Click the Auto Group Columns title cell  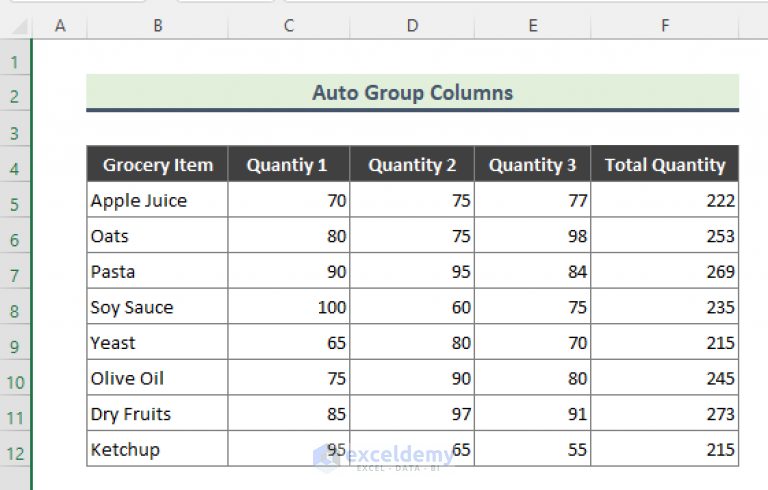[x=412, y=93]
